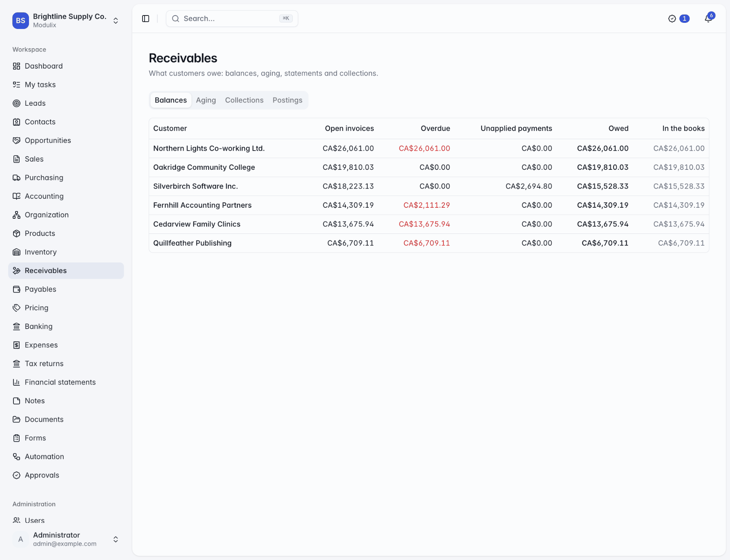730x560 pixels.
Task: Click the Search input field
Action: (x=232, y=19)
